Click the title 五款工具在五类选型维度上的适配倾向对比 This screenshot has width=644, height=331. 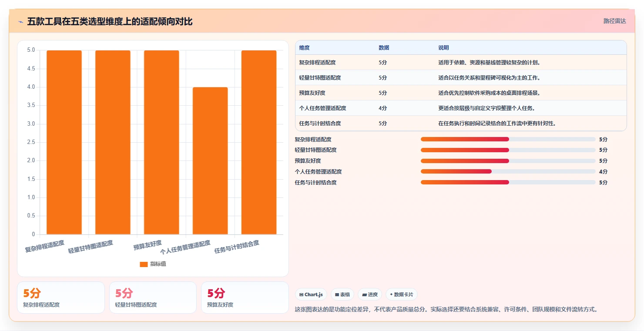[x=110, y=22]
